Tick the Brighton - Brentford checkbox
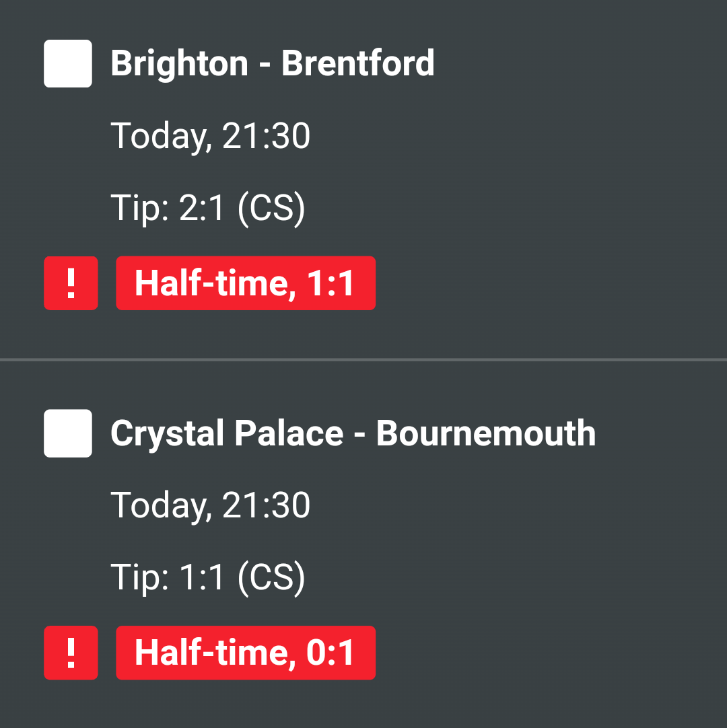 (x=68, y=64)
